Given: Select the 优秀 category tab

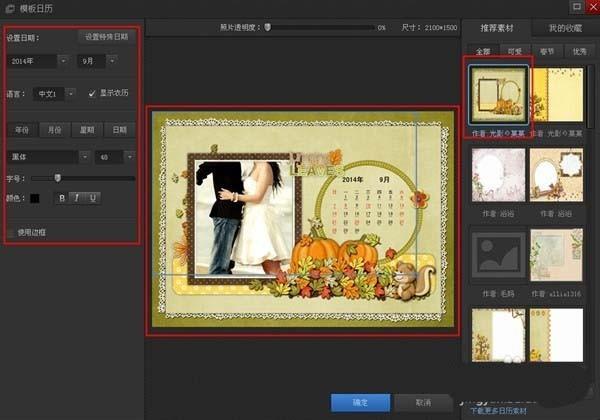Looking at the screenshot, I should [x=579, y=51].
